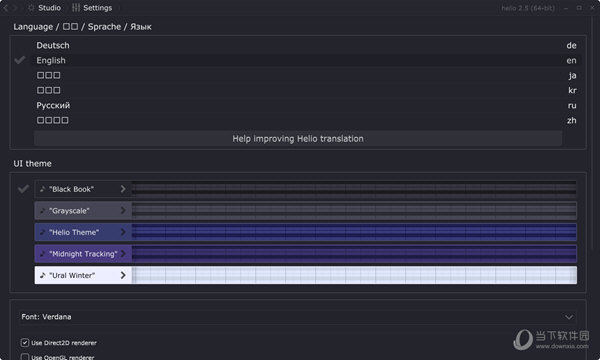Click the "zh" language code
The image size is (600, 360).
point(572,120)
